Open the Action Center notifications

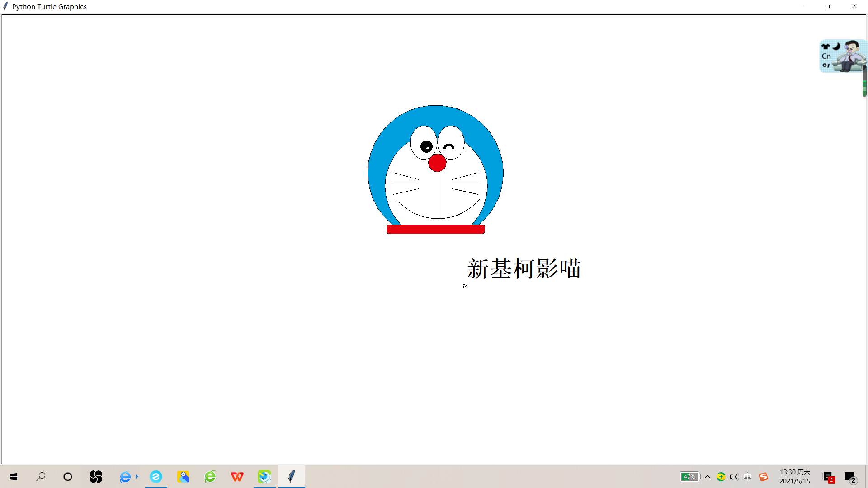851,477
